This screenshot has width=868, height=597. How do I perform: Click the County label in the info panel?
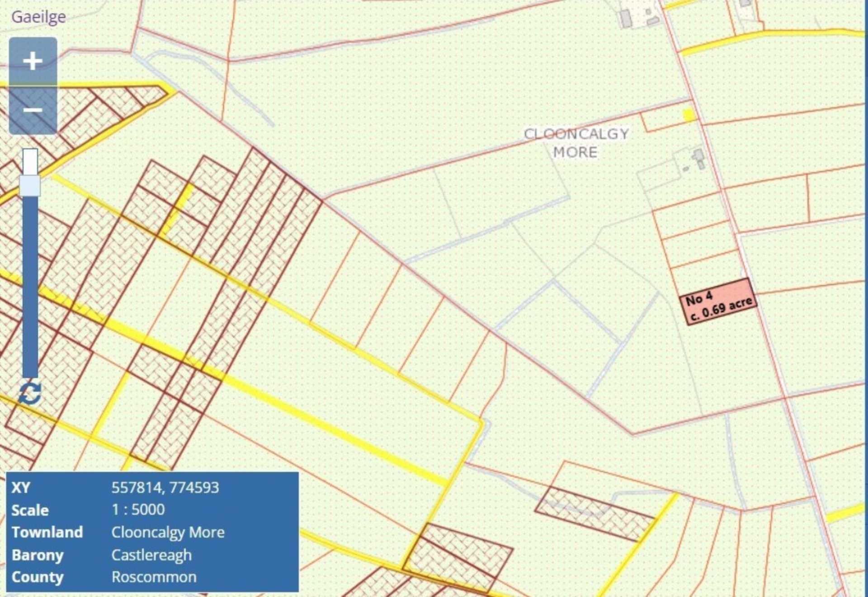tap(38, 577)
